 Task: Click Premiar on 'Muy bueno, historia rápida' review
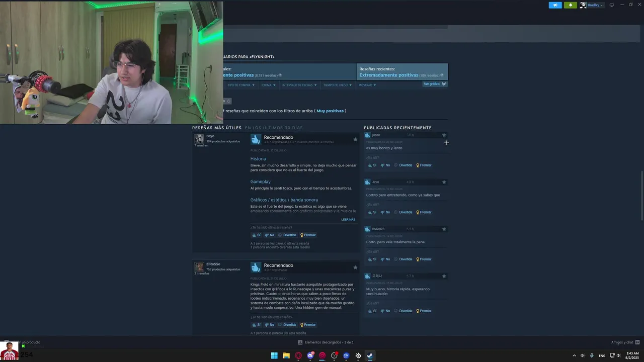tap(424, 311)
